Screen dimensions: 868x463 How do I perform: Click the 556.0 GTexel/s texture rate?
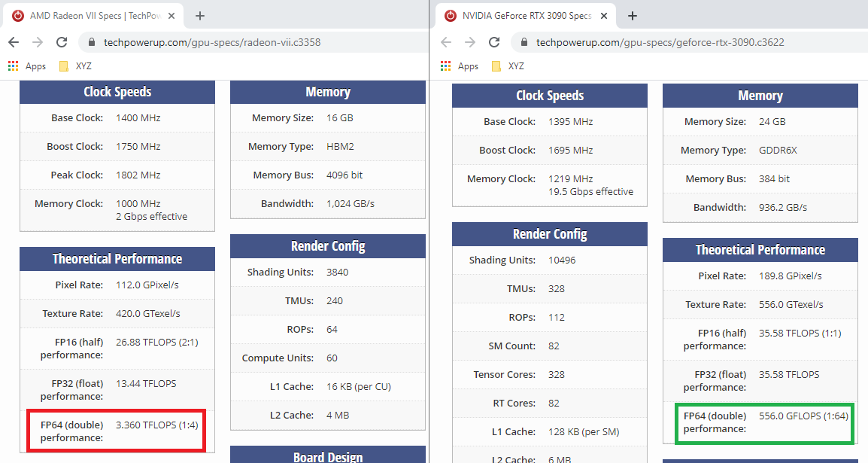[x=791, y=305]
